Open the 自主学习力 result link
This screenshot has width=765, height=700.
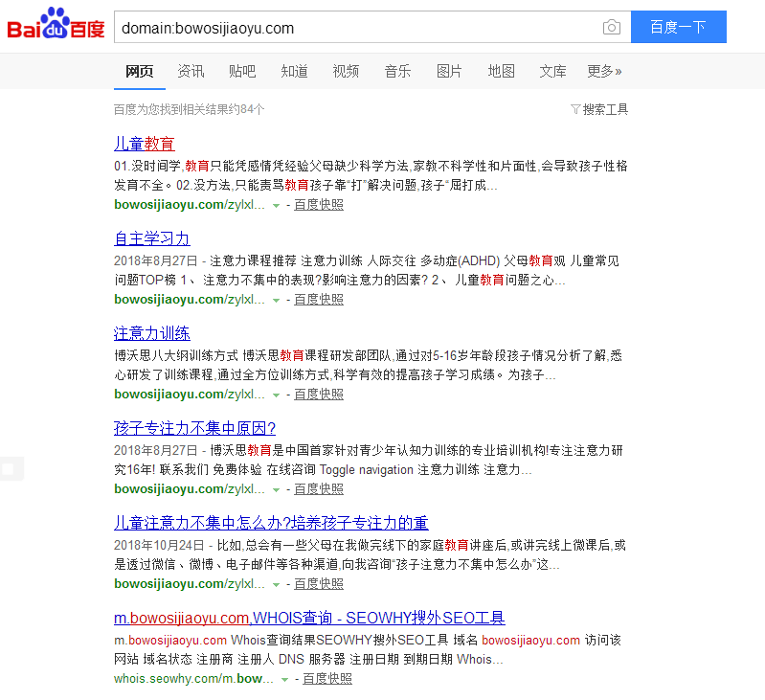click(x=152, y=238)
